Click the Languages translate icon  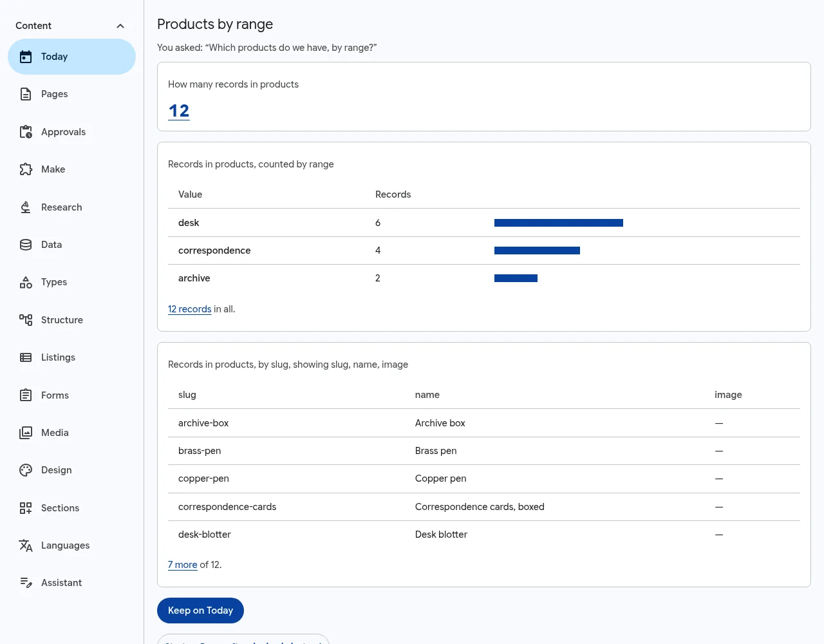tap(26, 545)
